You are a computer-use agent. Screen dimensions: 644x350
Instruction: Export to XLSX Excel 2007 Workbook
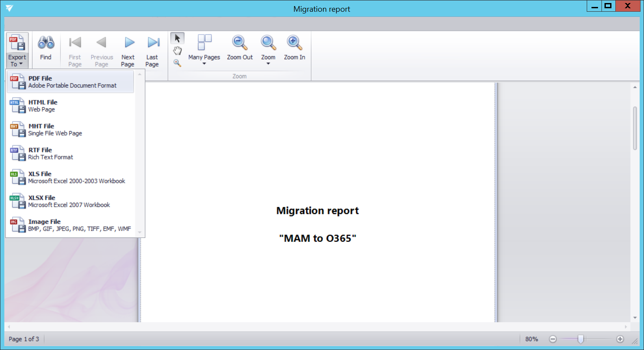[x=70, y=201]
